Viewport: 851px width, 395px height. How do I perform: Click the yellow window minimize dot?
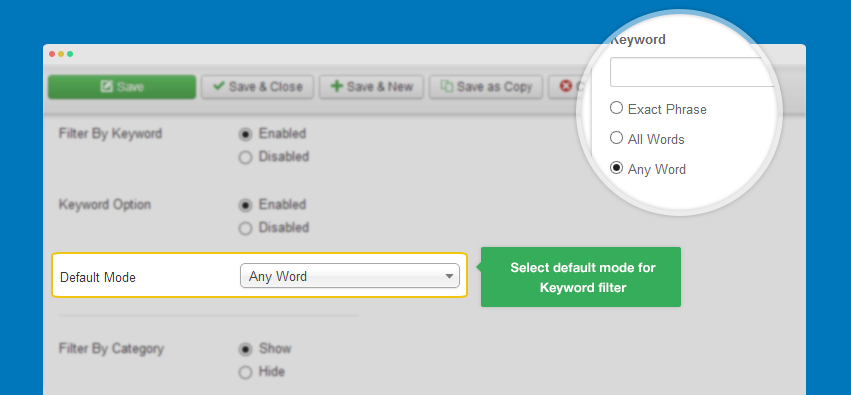(61, 54)
